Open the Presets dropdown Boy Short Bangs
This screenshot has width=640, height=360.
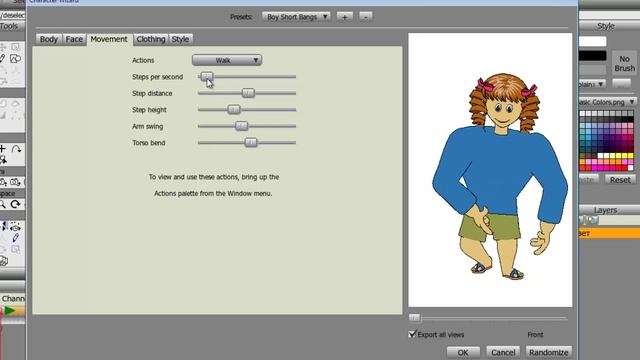click(296, 17)
